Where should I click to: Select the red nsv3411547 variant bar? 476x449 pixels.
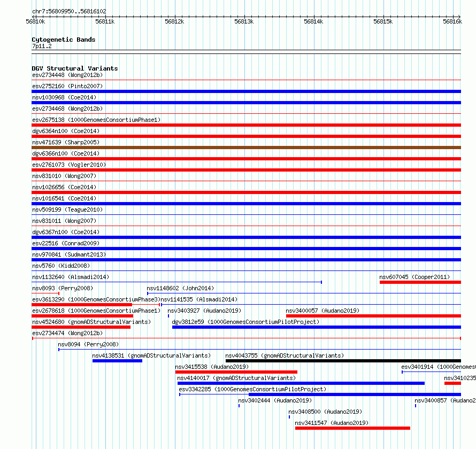point(352,428)
